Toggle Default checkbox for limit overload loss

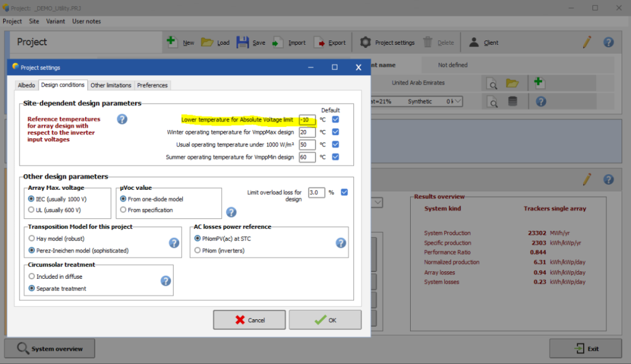pos(345,192)
